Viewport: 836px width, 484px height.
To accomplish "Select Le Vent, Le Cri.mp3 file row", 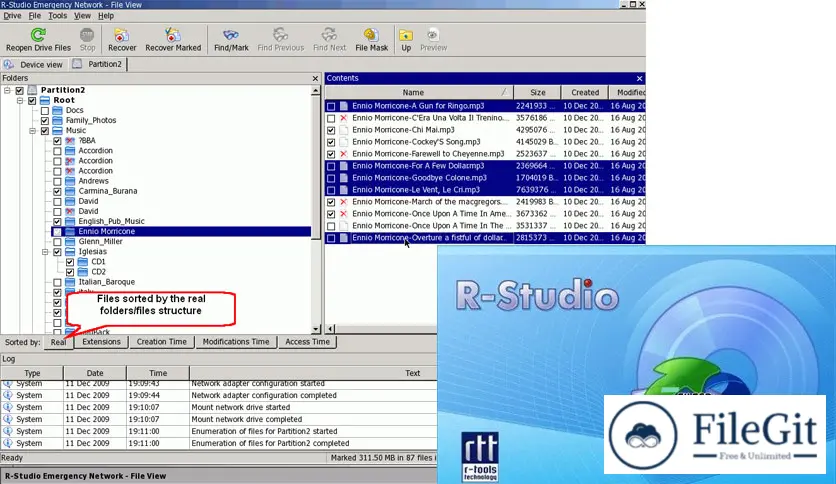I will pyautogui.click(x=485, y=190).
